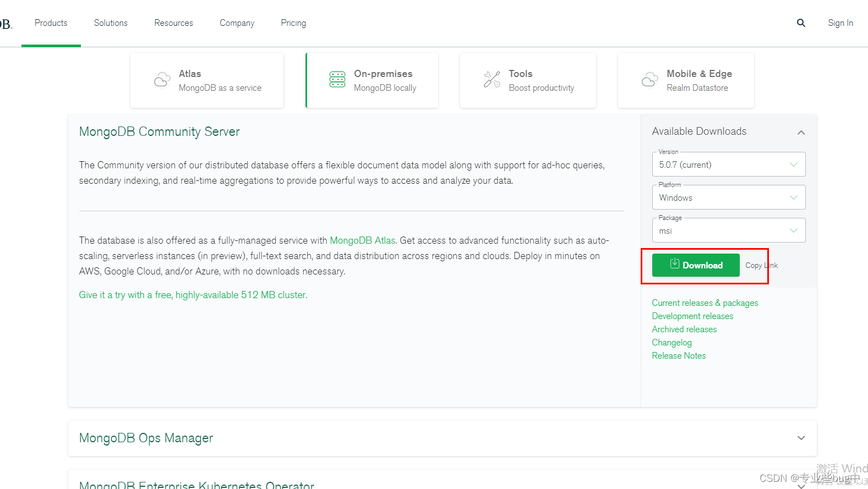Select the On-premises MongoDB locally card
This screenshot has width=868, height=489.
(372, 80)
